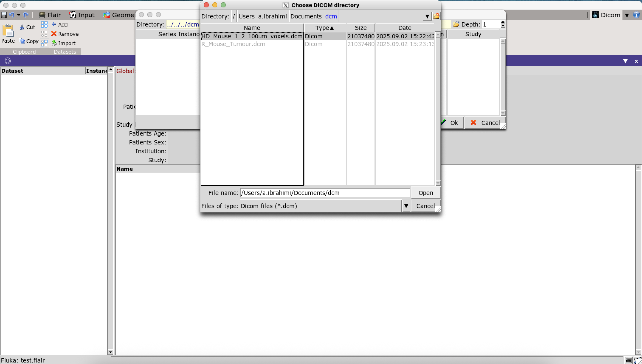The height and width of the screenshot is (364, 642).
Task: Click the Invert selection grid icon
Action: tap(44, 43)
